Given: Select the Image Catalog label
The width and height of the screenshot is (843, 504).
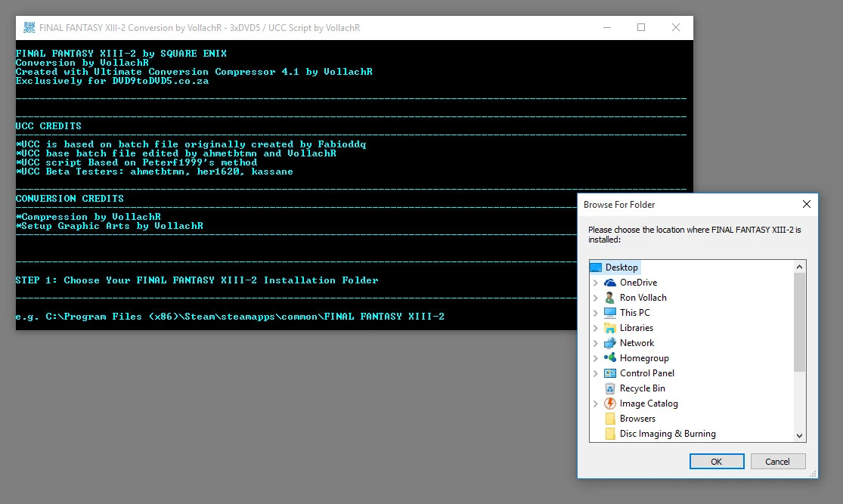Looking at the screenshot, I should pos(649,403).
